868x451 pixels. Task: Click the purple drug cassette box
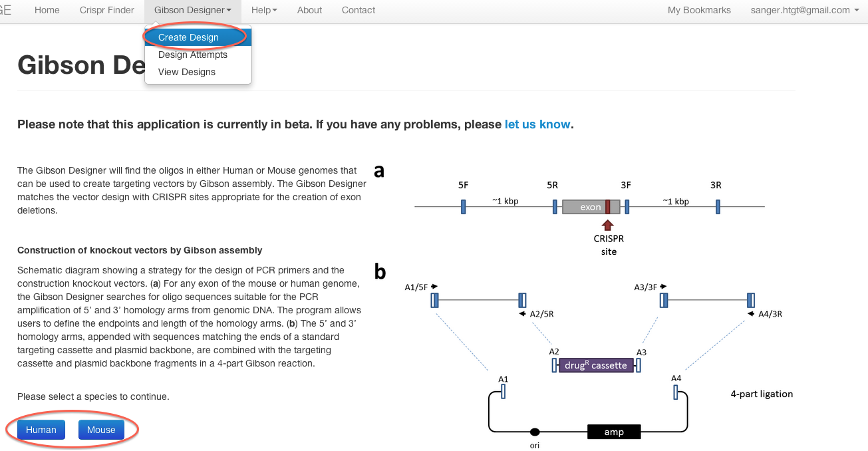[x=595, y=365]
